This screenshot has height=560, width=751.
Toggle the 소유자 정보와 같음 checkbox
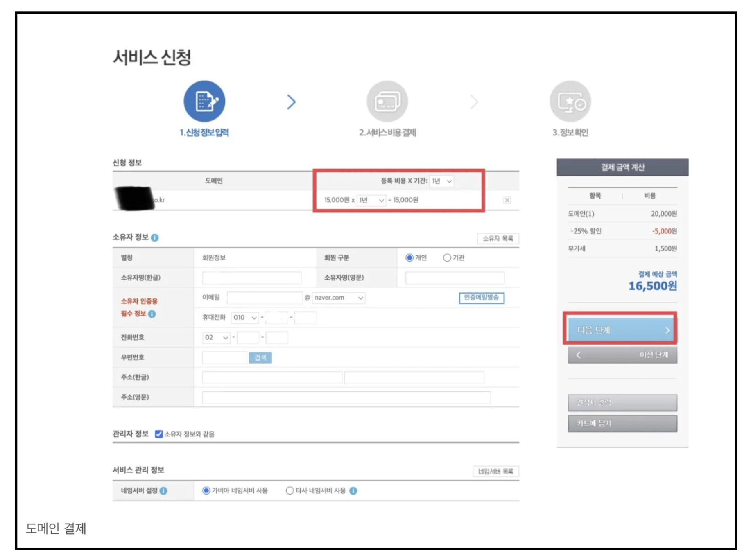[159, 434]
